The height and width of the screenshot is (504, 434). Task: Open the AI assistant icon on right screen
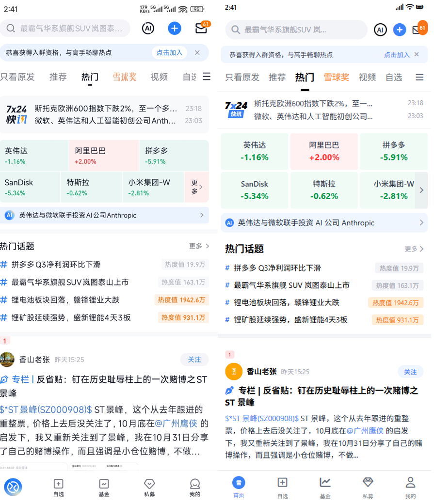[x=380, y=30]
